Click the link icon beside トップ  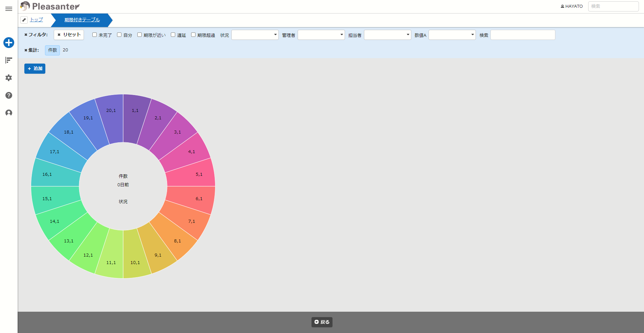tap(24, 20)
